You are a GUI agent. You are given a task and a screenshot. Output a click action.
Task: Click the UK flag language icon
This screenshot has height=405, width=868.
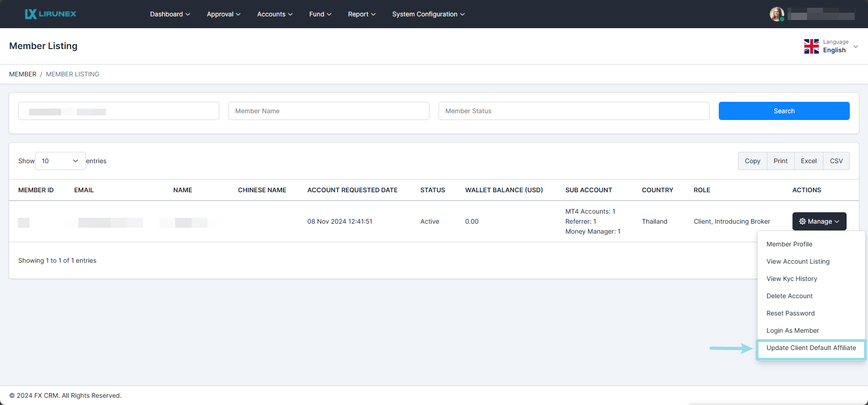[x=811, y=46]
